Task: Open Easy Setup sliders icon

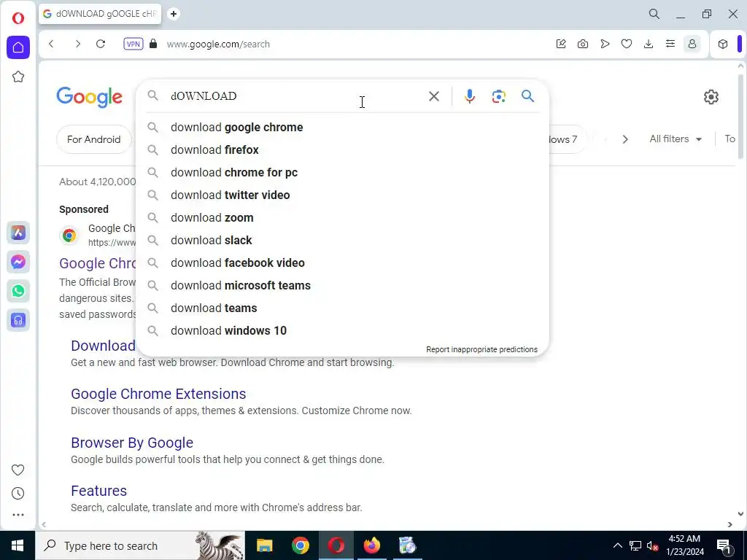Action: [670, 44]
